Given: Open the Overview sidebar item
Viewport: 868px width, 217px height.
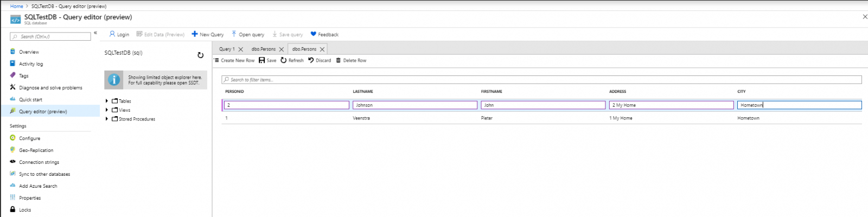Looking at the screenshot, I should point(29,52).
